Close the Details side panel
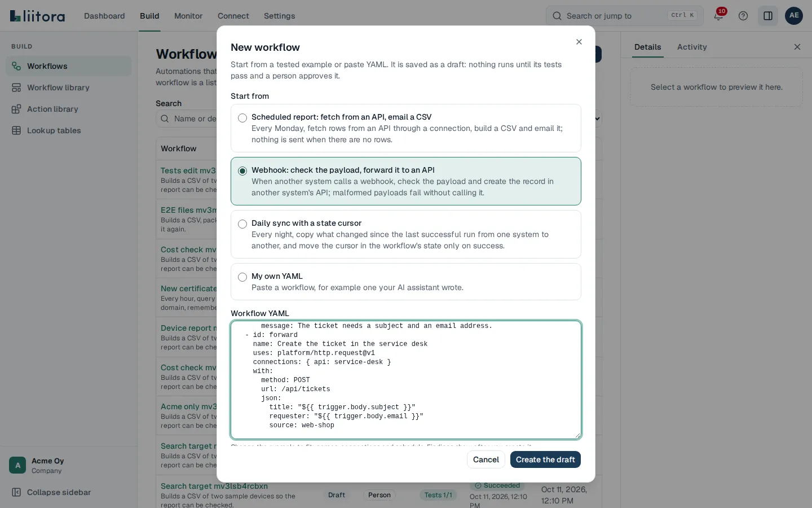Screen dimensions: 812x508 pyautogui.click(x=797, y=47)
